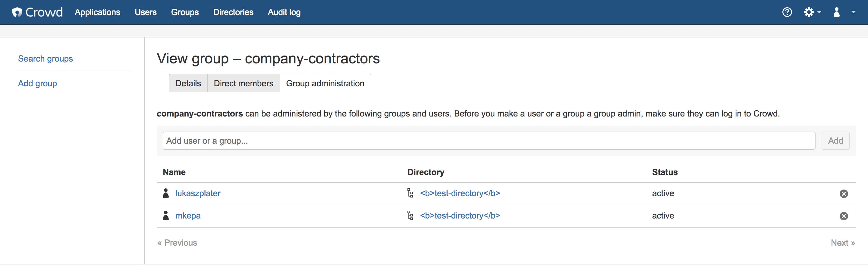Switch to the Details tab
This screenshot has width=868, height=265.
[x=188, y=83]
